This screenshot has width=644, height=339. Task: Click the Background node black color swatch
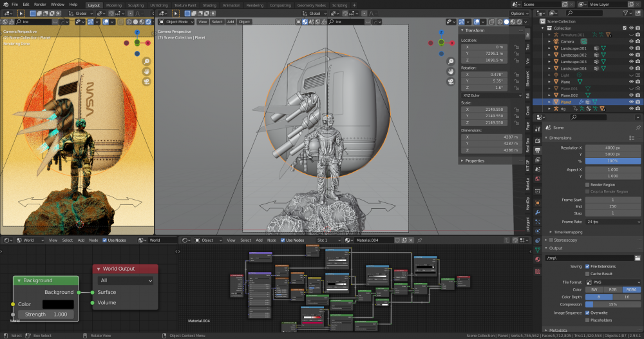(x=58, y=304)
